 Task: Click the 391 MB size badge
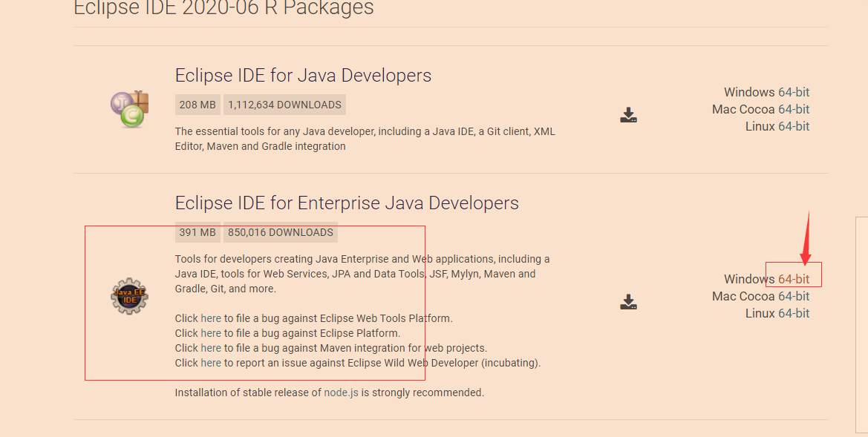click(x=197, y=232)
